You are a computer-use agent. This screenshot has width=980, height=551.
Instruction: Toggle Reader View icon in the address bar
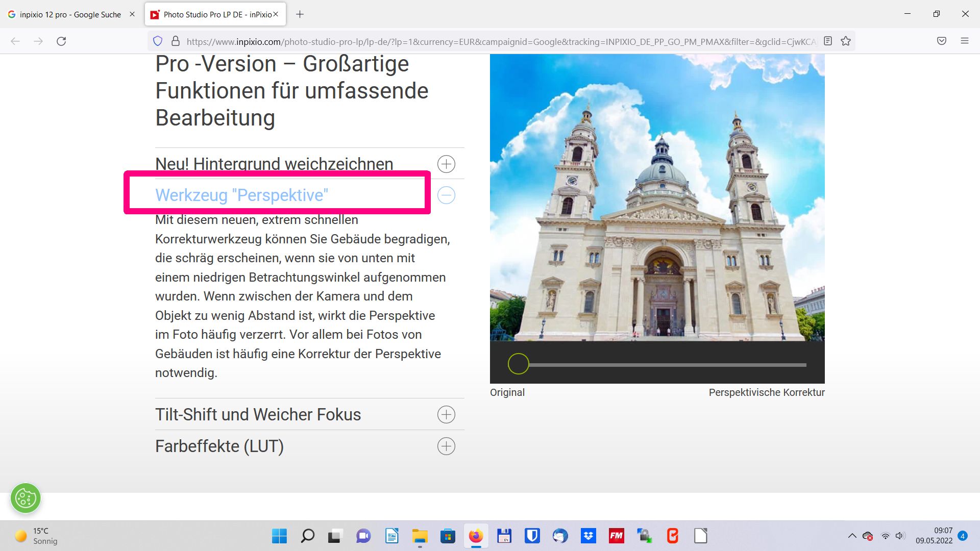[828, 41]
